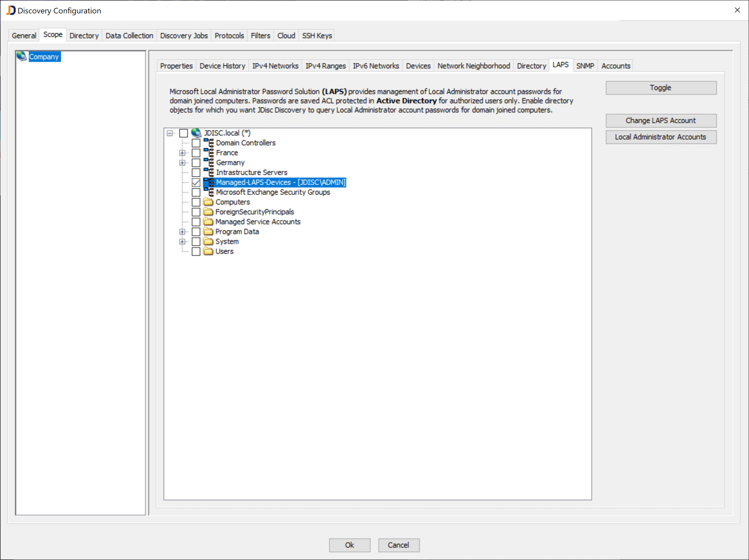This screenshot has height=560, width=749.
Task: Check the JDISC.local root checkbox
Action: pyautogui.click(x=184, y=133)
